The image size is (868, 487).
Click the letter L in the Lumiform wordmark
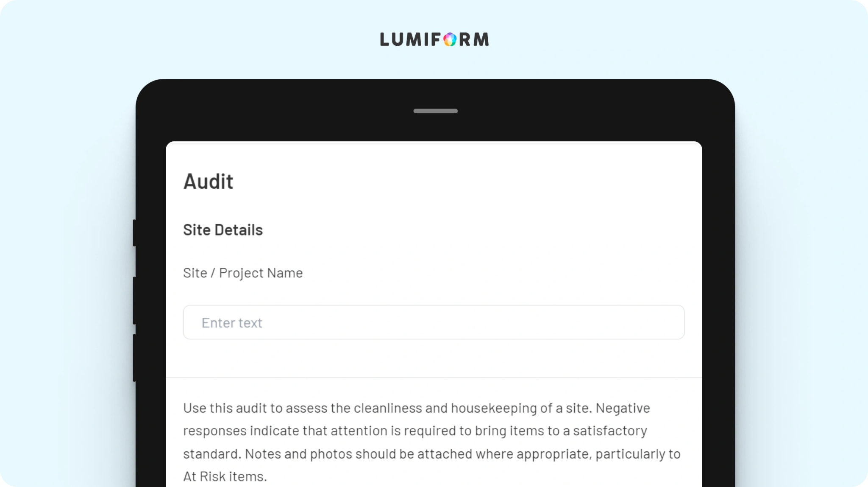[384, 39]
